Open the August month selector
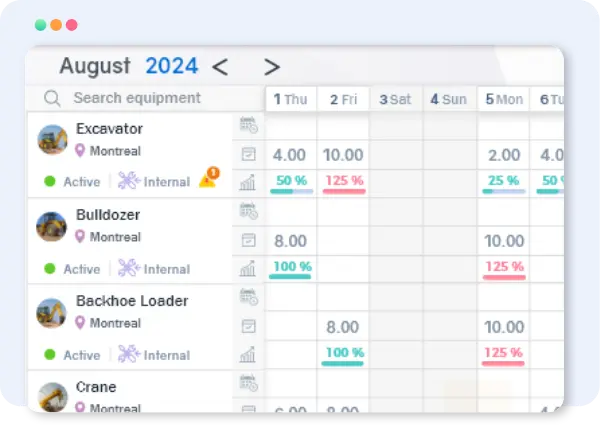Screen dimensions: 600x431 pyautogui.click(x=95, y=66)
